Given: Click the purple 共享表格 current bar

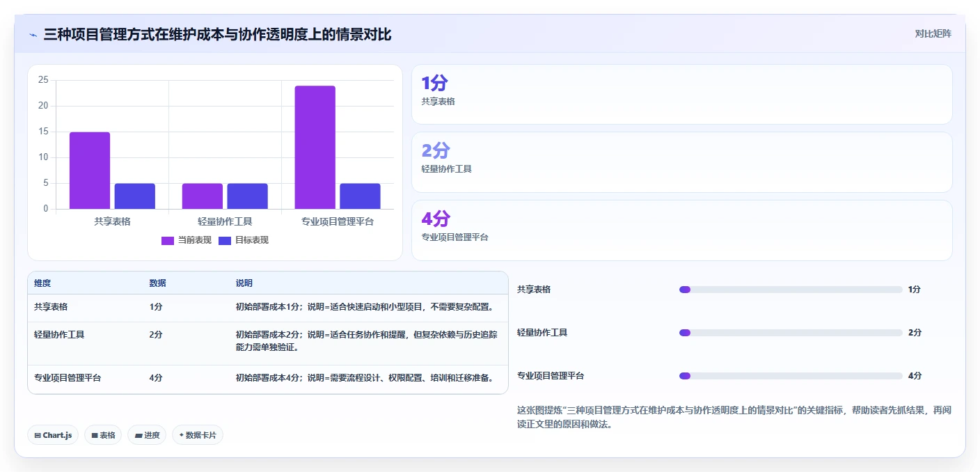Looking at the screenshot, I should pyautogui.click(x=90, y=171).
